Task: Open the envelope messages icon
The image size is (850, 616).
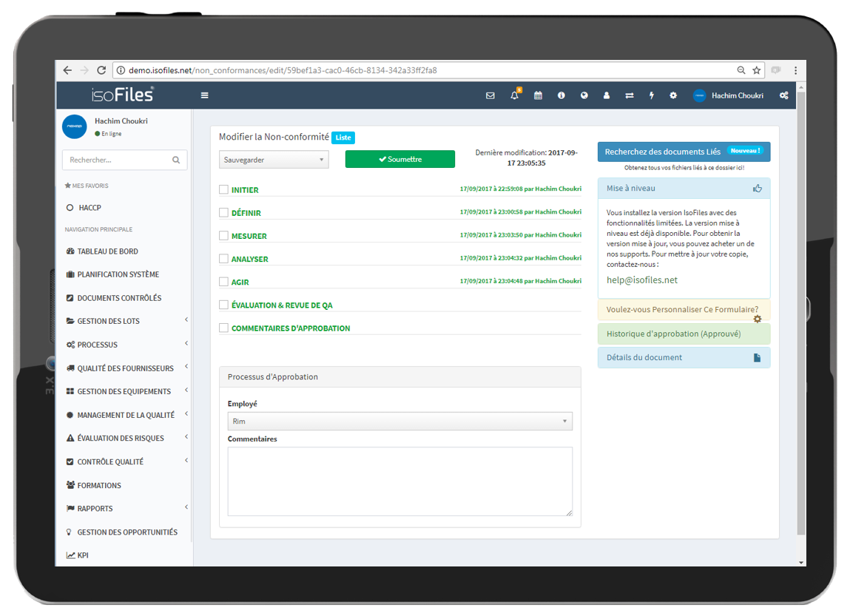Action: click(x=490, y=95)
